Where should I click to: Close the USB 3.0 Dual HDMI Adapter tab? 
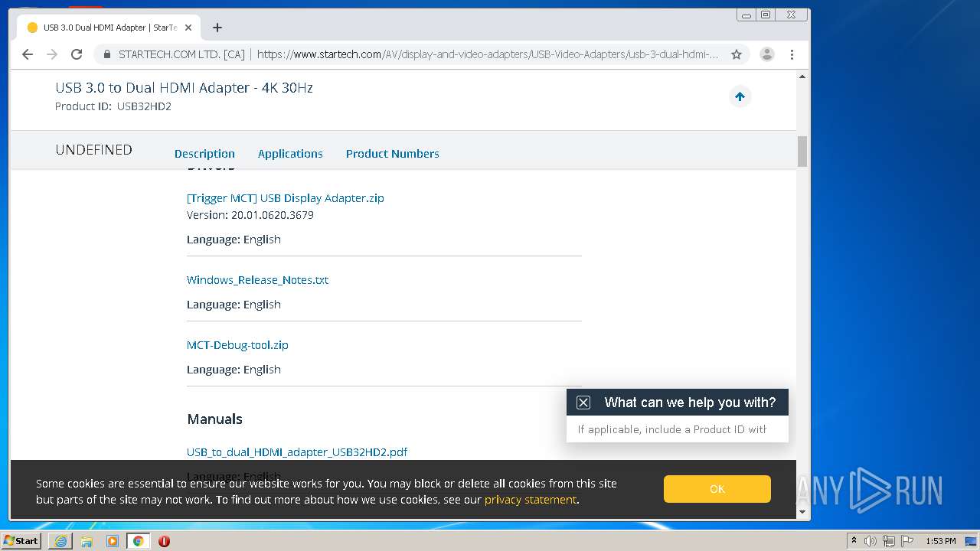pos(188,28)
